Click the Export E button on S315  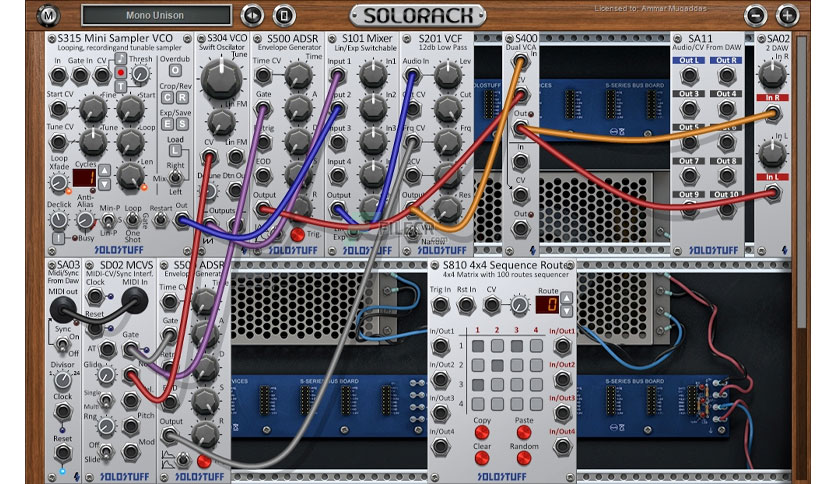(x=167, y=124)
